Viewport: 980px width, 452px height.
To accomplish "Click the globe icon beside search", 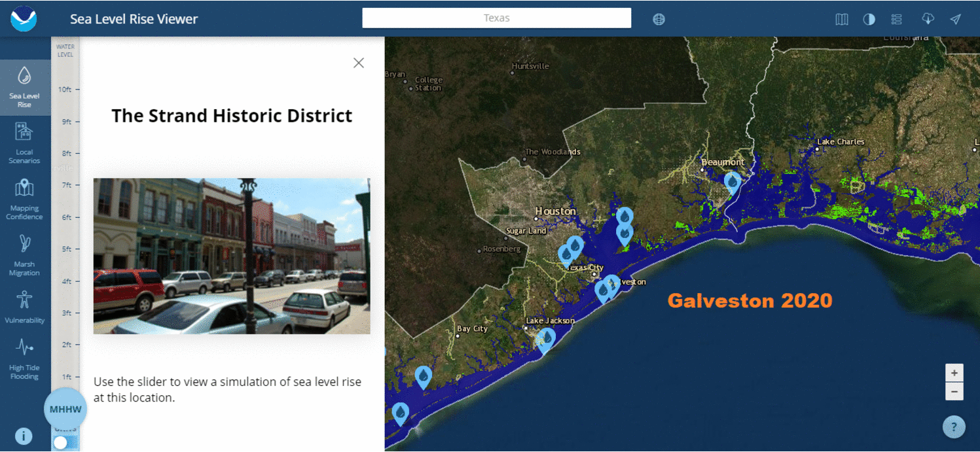I will click(659, 19).
